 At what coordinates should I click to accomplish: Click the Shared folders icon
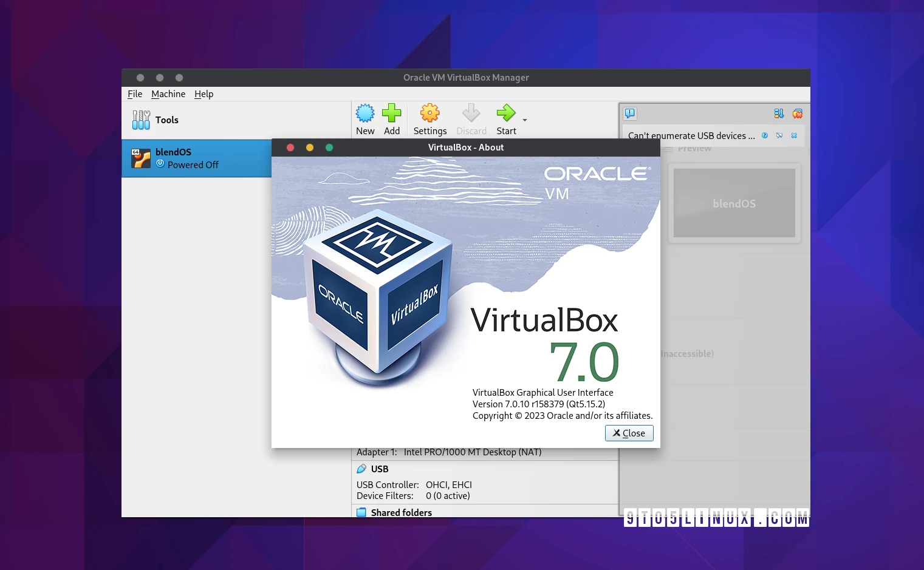pyautogui.click(x=361, y=512)
